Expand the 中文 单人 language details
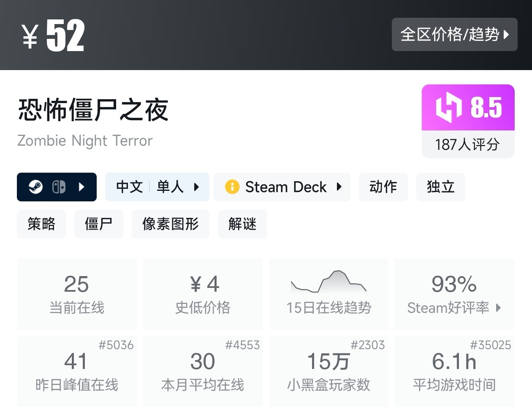 coord(196,187)
